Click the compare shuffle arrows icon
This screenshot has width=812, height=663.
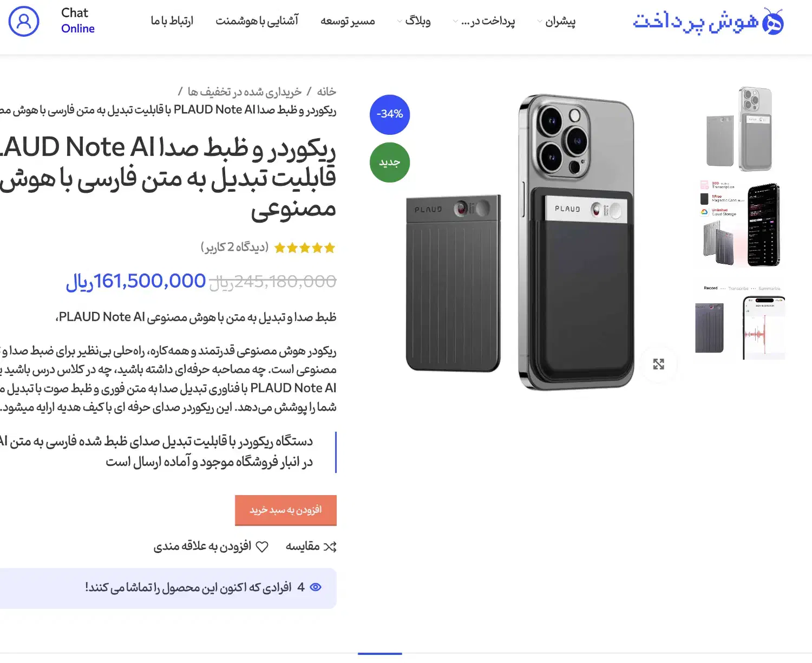[330, 547]
